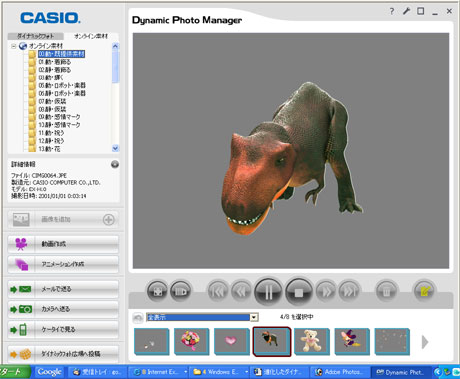
Task: Switch to the ダイナミックフォト tab
Action: [36, 36]
